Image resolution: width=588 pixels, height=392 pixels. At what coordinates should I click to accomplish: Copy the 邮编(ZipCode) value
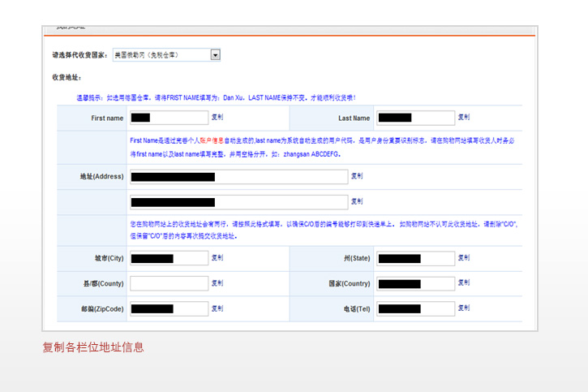click(217, 308)
